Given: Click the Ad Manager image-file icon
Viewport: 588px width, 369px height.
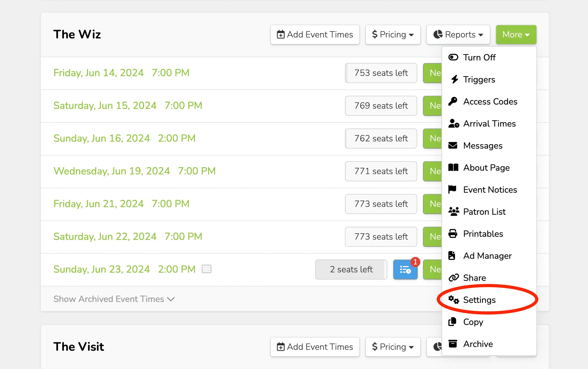Looking at the screenshot, I should pyautogui.click(x=452, y=256).
